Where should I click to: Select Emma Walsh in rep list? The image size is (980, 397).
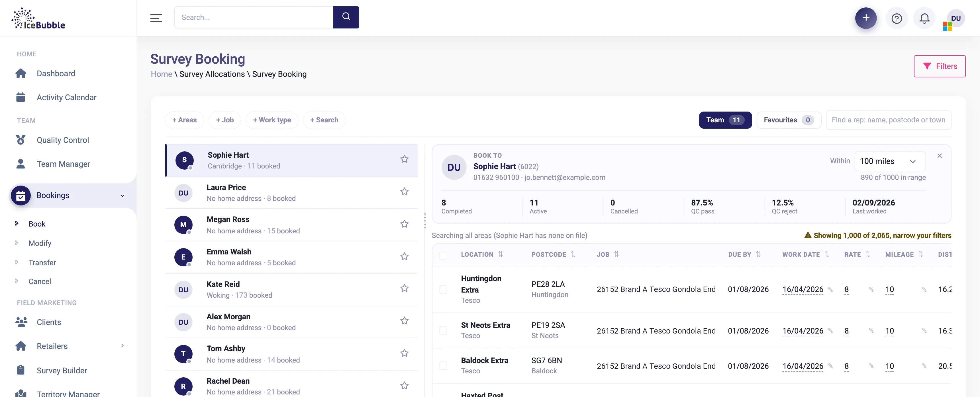click(x=291, y=257)
